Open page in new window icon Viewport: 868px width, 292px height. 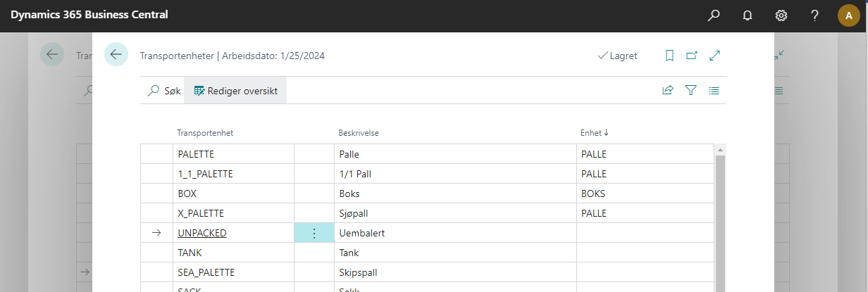tap(691, 55)
